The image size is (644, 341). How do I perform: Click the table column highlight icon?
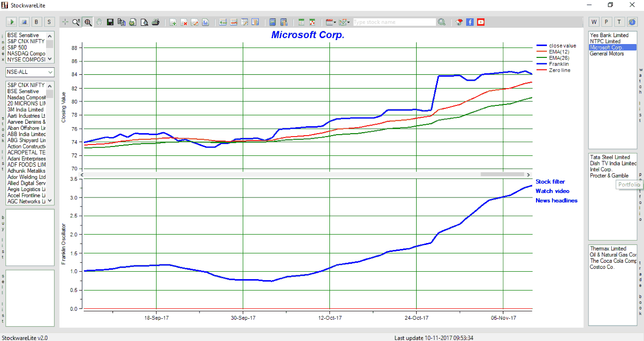(255, 22)
